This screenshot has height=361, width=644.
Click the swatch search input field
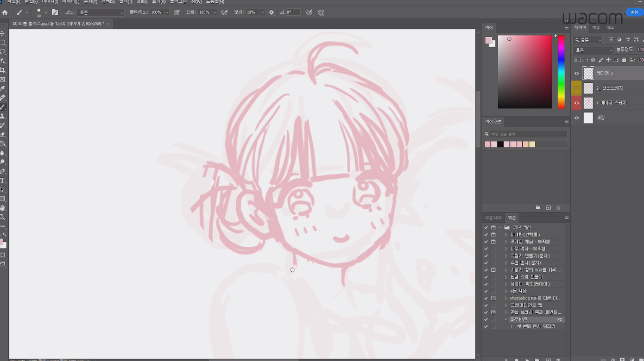tap(528, 134)
